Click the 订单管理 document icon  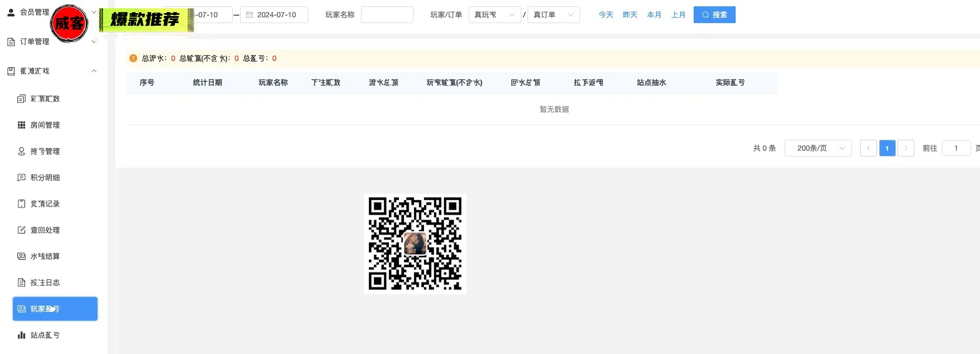(x=11, y=42)
